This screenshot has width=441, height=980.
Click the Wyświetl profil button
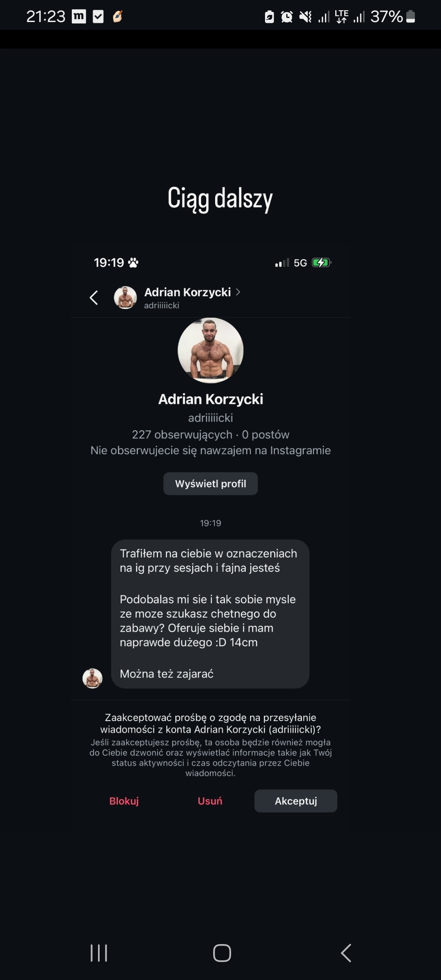tap(211, 483)
